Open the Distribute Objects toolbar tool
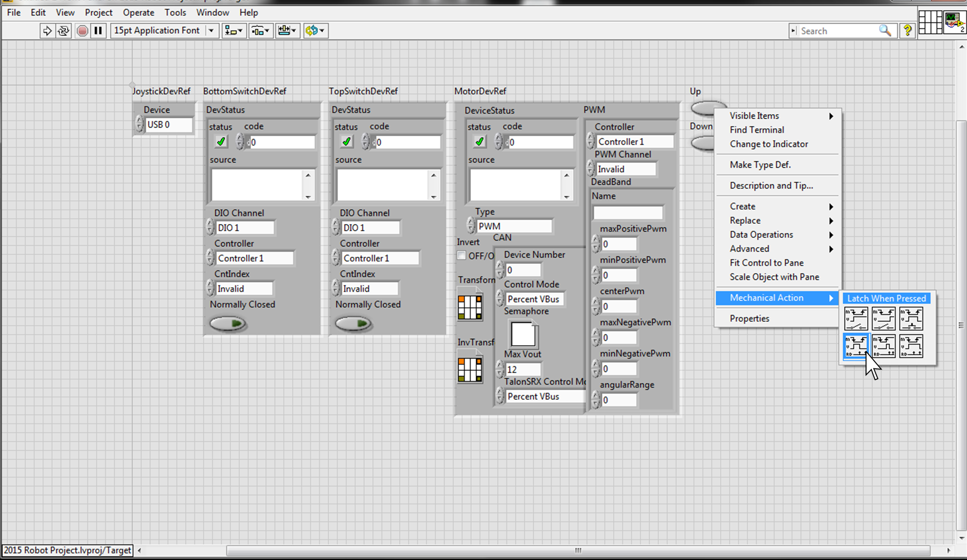 [260, 31]
